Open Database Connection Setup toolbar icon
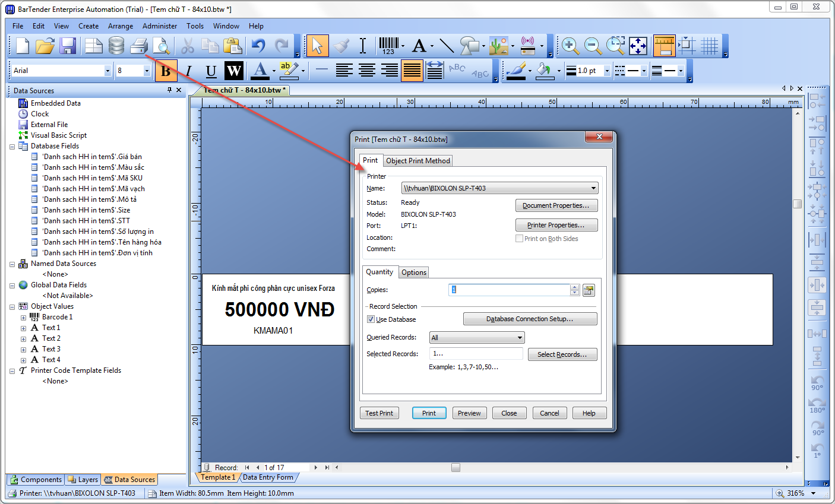 (116, 46)
